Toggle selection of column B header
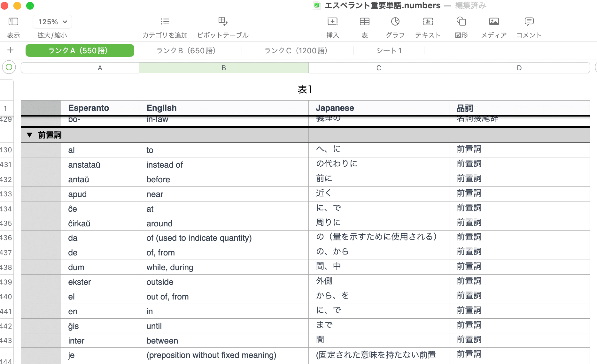This screenshot has width=597, height=364. click(x=223, y=67)
